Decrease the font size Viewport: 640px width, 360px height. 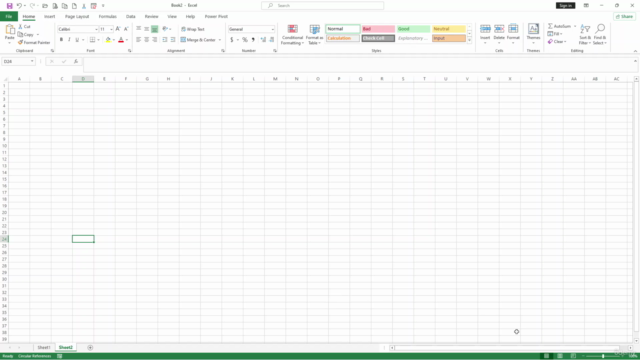coord(126,29)
